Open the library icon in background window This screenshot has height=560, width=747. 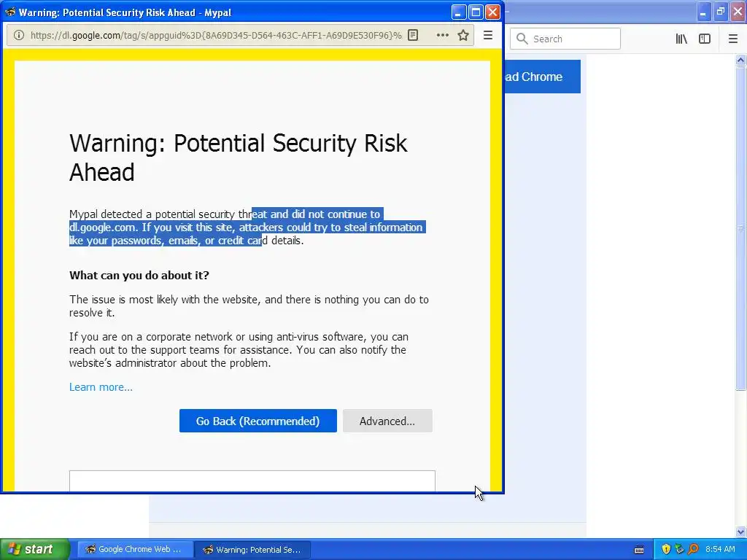[x=681, y=39]
